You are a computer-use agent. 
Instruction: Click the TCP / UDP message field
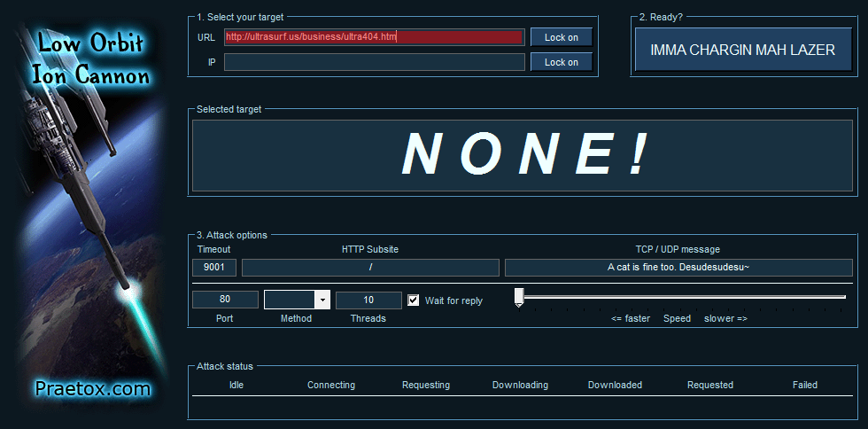[678, 267]
